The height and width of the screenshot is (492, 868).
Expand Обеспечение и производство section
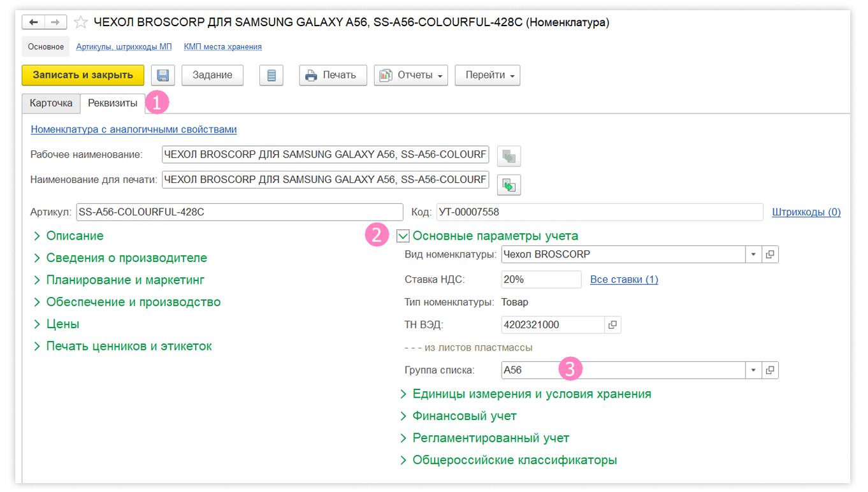pyautogui.click(x=127, y=302)
